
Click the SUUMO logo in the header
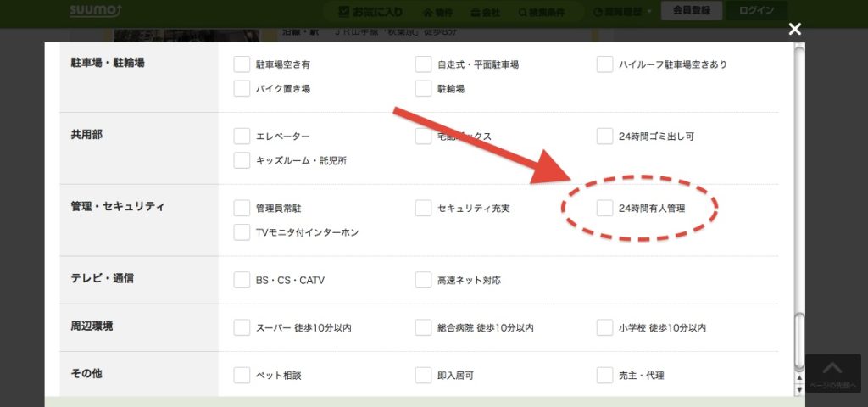click(95, 10)
